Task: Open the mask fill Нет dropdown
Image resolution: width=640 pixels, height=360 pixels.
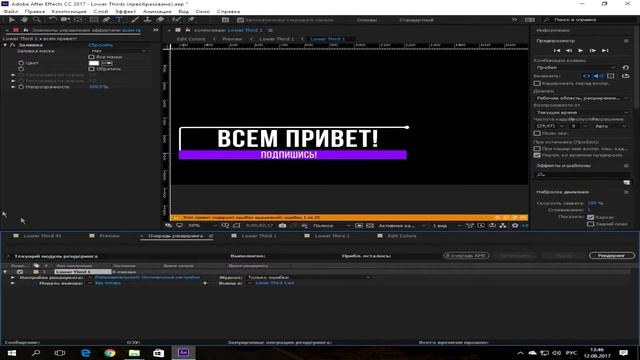Action: point(118,51)
